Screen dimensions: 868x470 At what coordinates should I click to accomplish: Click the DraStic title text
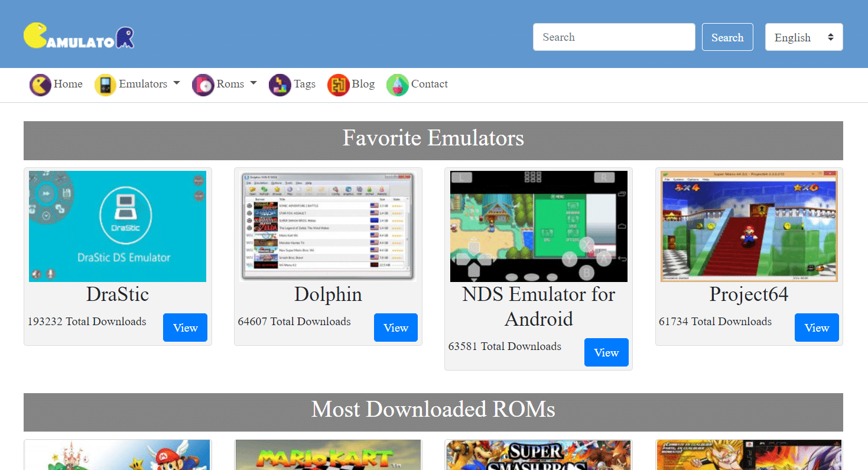point(118,294)
